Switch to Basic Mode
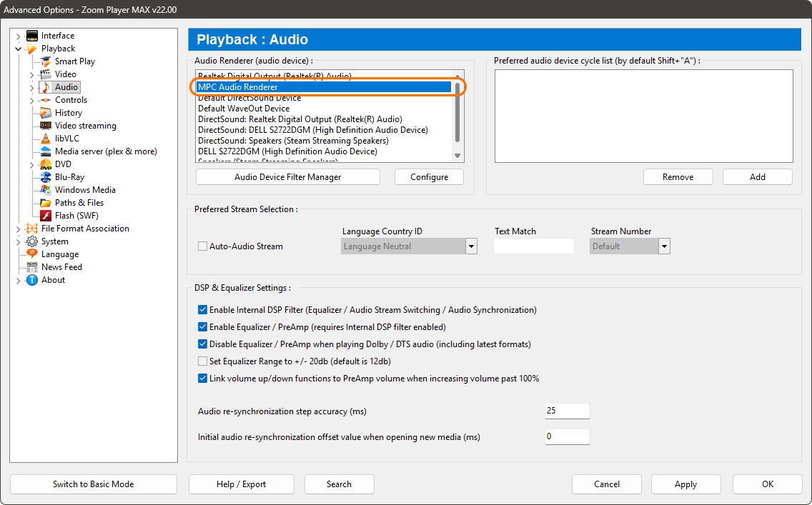This screenshot has width=812, height=505. 93,484
